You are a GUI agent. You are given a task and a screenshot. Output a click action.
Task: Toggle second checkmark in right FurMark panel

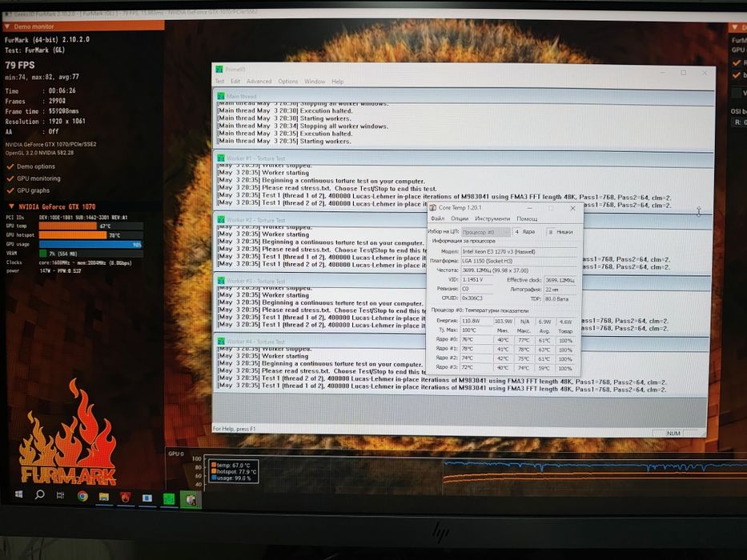click(x=737, y=74)
